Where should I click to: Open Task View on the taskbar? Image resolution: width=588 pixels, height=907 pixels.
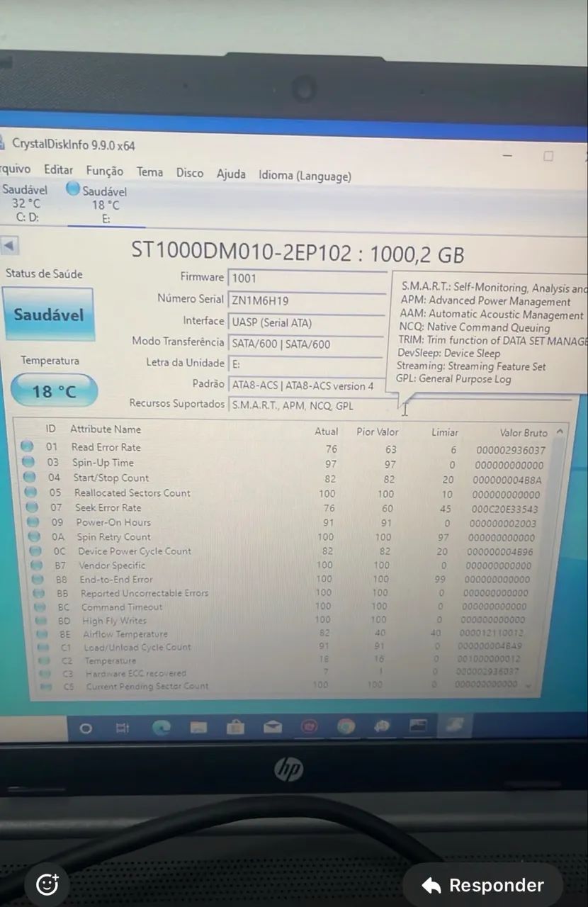(x=123, y=728)
